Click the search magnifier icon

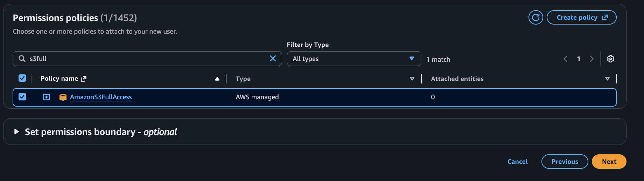(x=22, y=59)
